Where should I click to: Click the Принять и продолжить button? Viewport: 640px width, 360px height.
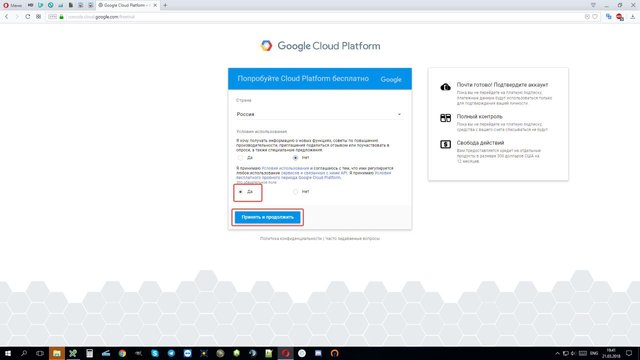click(x=267, y=217)
